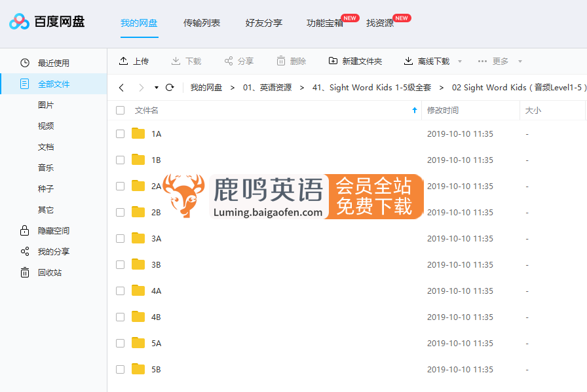Sort by the 修改时间 column header
Viewport: 587px width, 392px height.
pyautogui.click(x=443, y=111)
